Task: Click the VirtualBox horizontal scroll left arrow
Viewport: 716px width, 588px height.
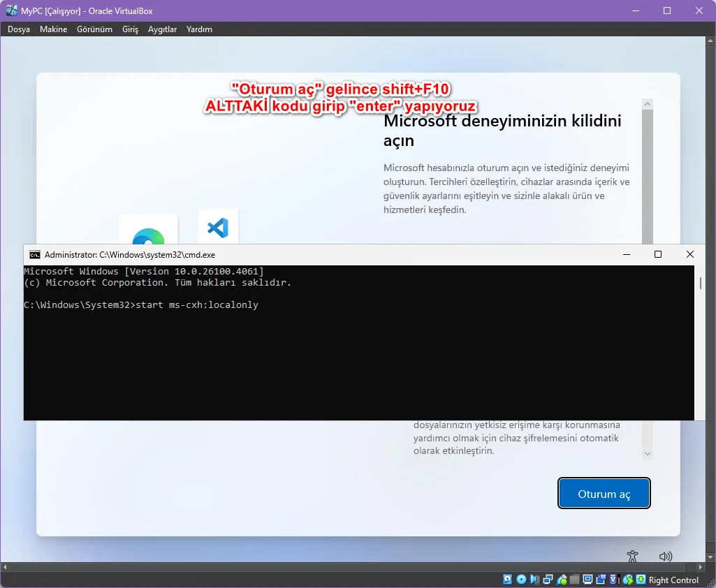Action: (5, 567)
